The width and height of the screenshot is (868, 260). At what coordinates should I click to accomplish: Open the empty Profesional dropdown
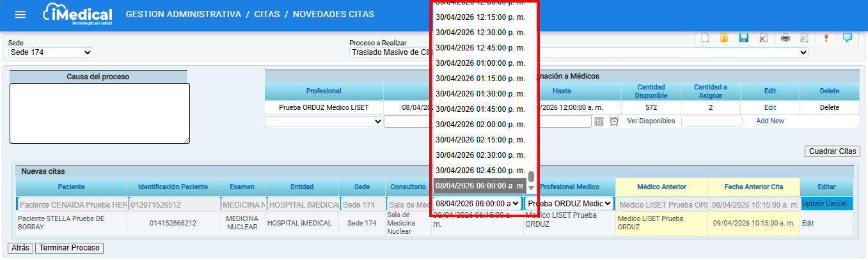324,121
